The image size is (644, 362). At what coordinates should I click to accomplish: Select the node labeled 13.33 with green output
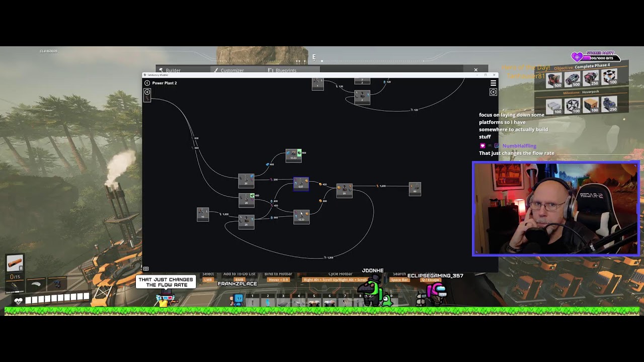pyautogui.click(x=293, y=155)
